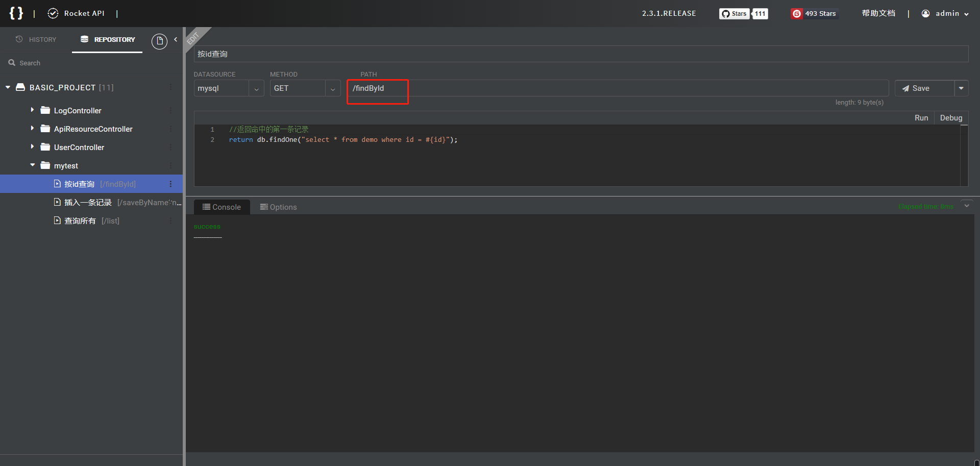980x466 pixels.
Task: Click the Run button
Action: (x=921, y=118)
